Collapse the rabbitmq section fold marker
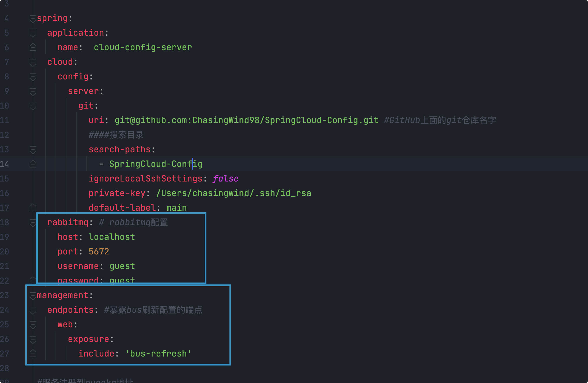This screenshot has height=383, width=588. click(33, 223)
